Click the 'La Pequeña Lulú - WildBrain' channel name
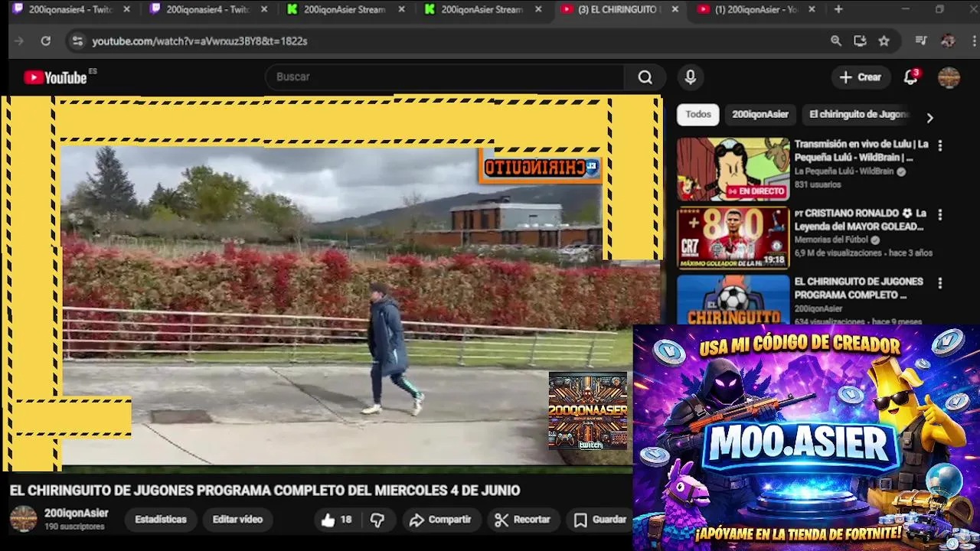Image resolution: width=980 pixels, height=551 pixels. pyautogui.click(x=844, y=171)
